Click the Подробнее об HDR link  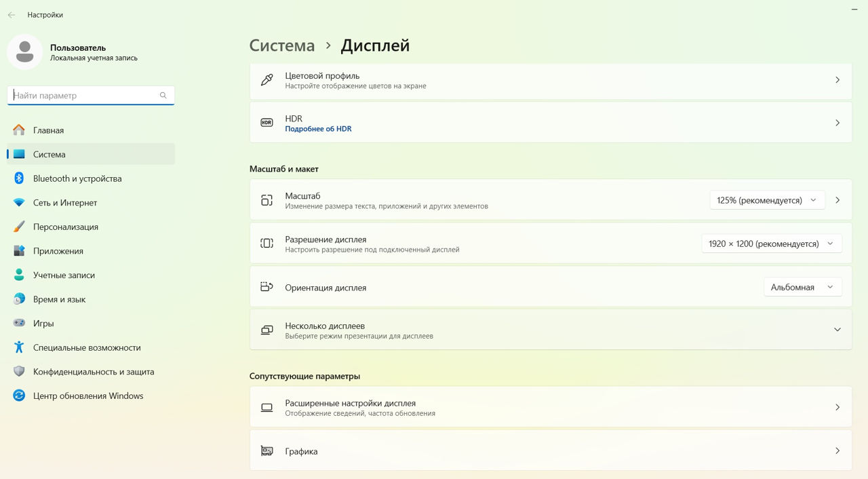click(x=318, y=129)
